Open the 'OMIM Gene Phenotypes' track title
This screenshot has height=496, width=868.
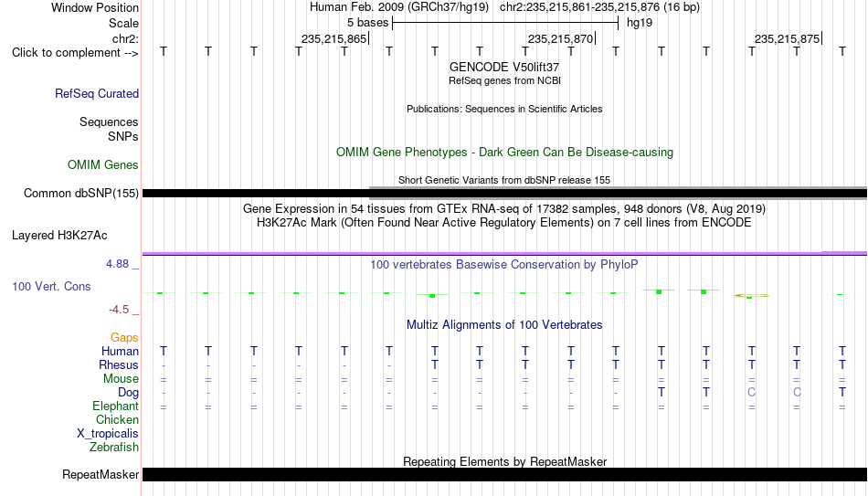tap(504, 153)
